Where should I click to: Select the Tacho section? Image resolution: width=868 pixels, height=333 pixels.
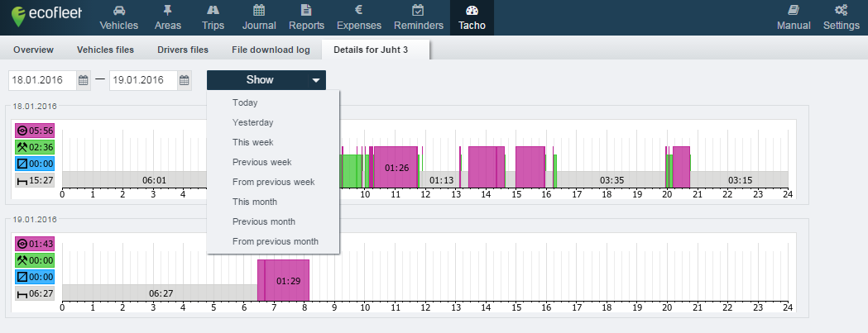[472, 17]
